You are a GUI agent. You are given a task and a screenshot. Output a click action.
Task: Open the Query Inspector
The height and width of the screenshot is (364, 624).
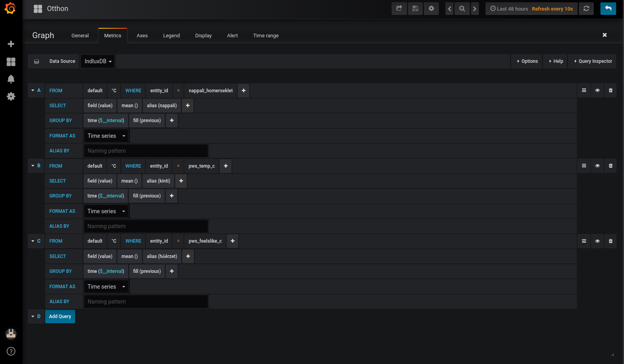coord(592,61)
